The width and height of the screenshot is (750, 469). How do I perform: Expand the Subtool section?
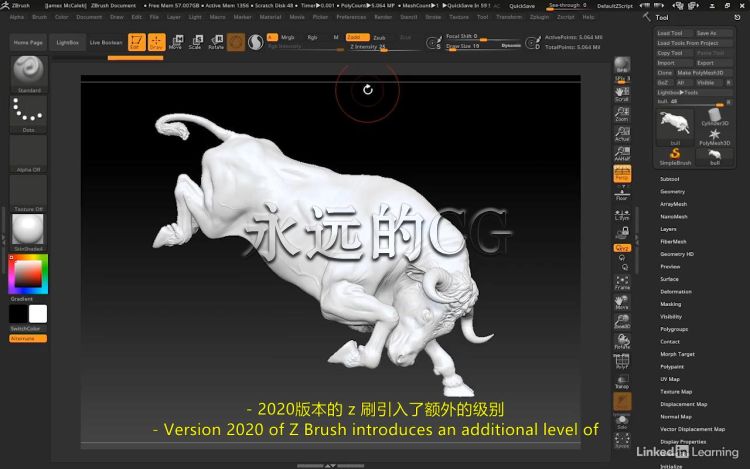click(670, 179)
